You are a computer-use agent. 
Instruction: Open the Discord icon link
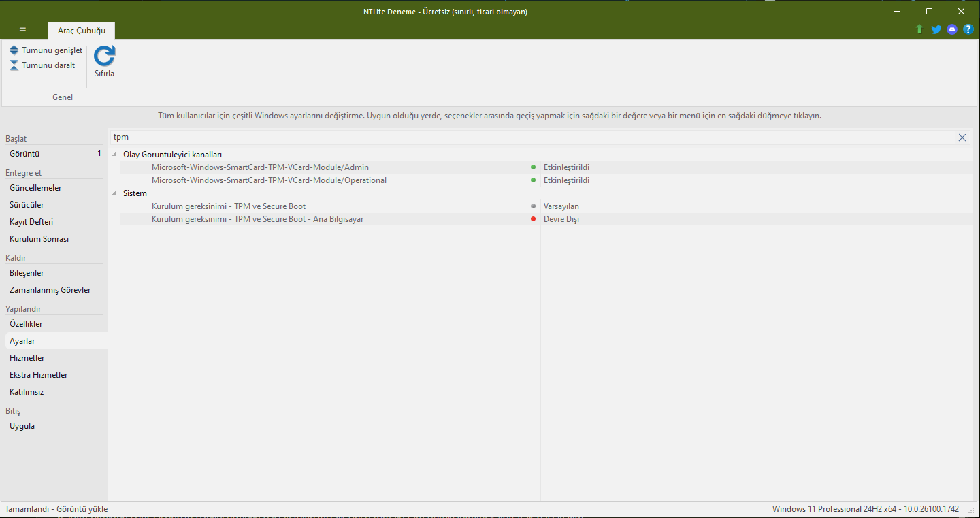click(952, 29)
